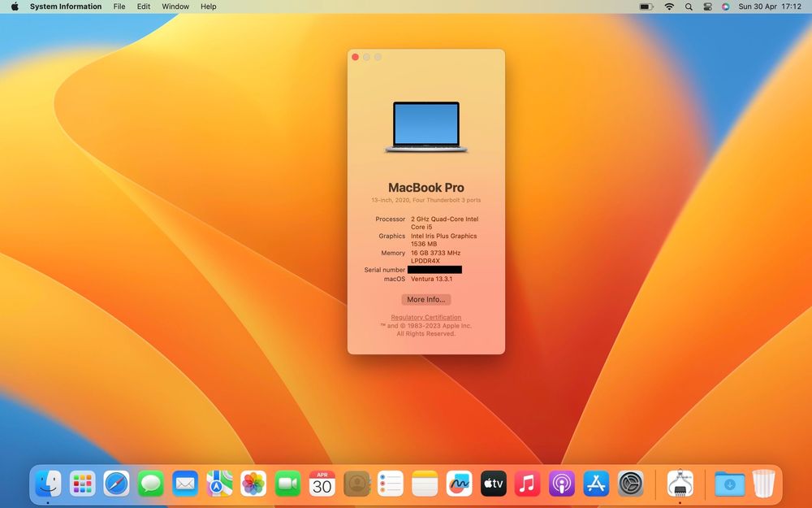Screen dimensions: 812x508
Task: Open the Edit menu
Action: [144, 7]
